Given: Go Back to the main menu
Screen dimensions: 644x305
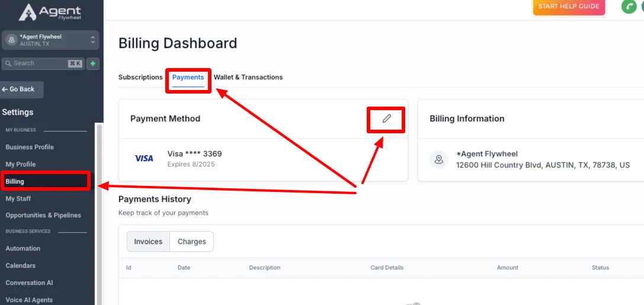Looking at the screenshot, I should (x=21, y=89).
